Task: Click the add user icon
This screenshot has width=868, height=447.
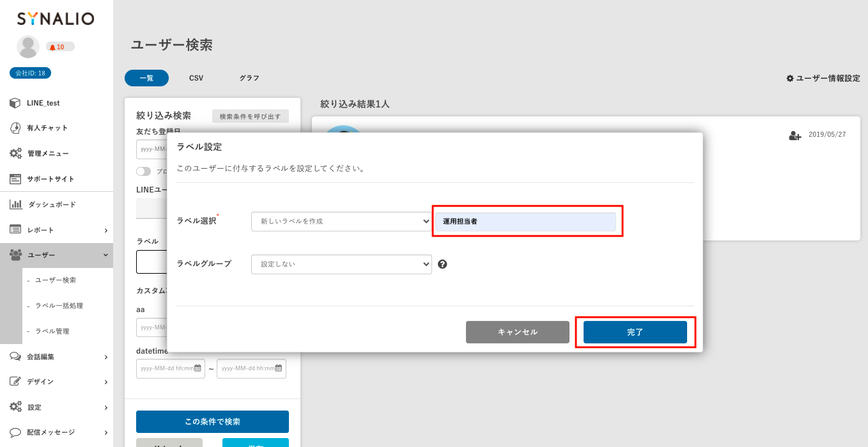Action: click(794, 136)
